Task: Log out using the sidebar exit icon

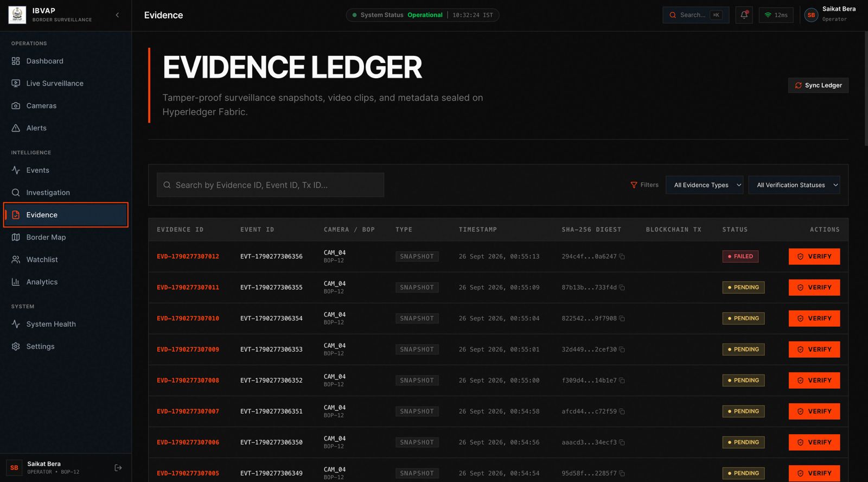Action: [118, 468]
